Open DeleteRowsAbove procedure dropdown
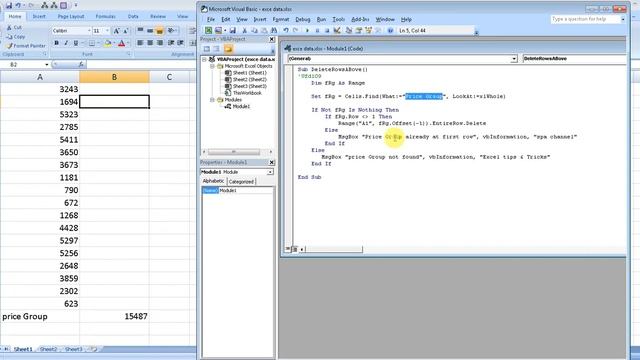Screen dimensions: 640x360 click(575, 59)
